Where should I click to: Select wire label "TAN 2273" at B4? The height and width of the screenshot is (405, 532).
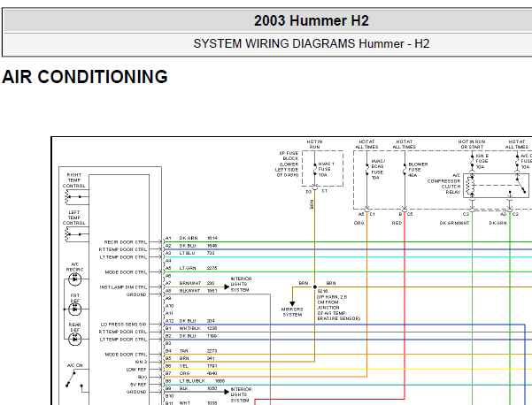198,351
